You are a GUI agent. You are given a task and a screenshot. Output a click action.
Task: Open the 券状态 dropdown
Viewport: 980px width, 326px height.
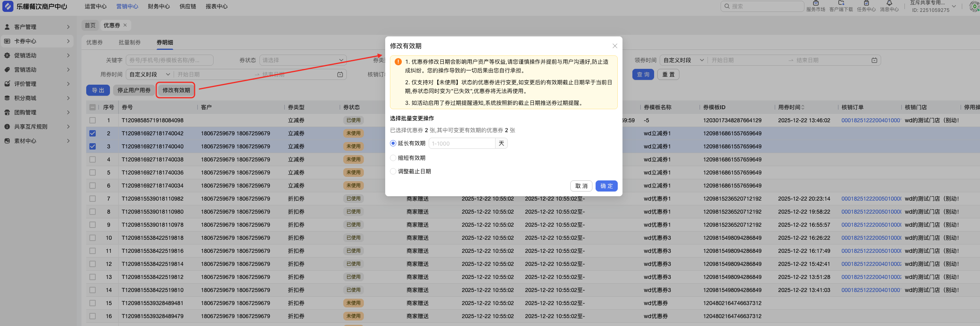(x=303, y=60)
